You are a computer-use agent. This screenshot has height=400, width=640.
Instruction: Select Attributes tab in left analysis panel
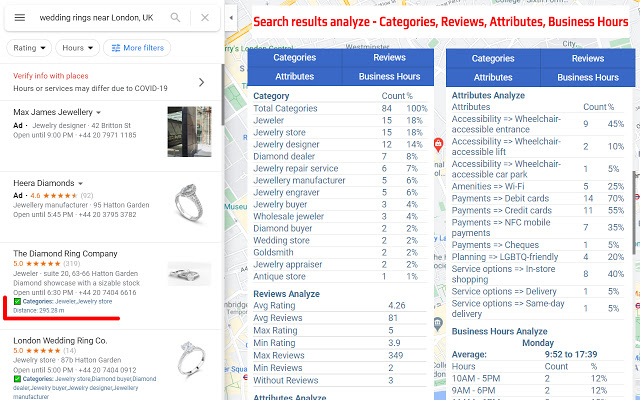point(295,76)
